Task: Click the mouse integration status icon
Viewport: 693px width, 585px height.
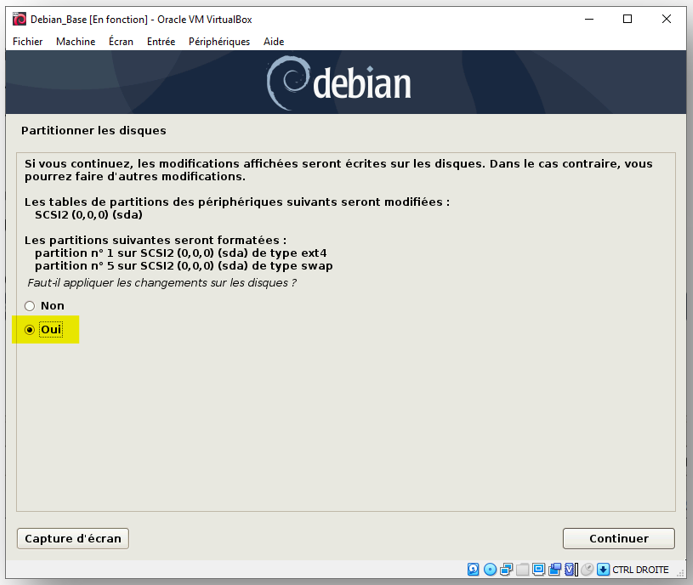Action: pyautogui.click(x=587, y=569)
